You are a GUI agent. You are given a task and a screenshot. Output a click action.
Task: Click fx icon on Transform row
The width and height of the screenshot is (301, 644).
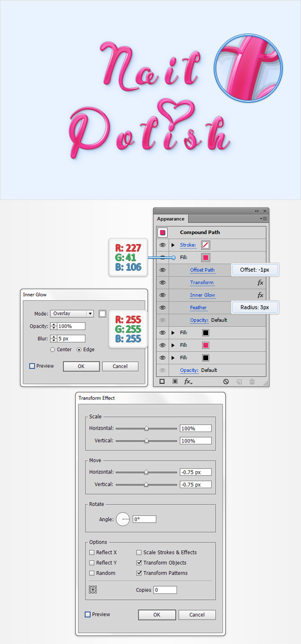[x=260, y=283]
